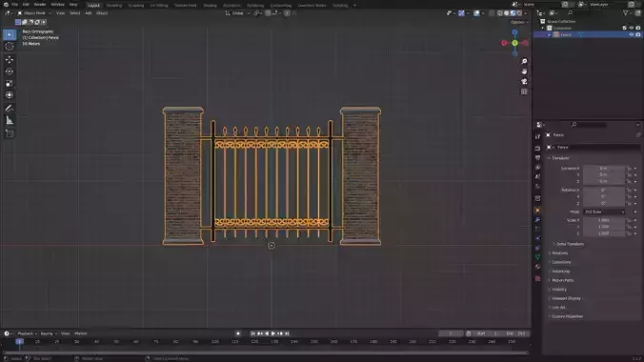Switch to the Modeling workspace tab
The width and height of the screenshot is (644, 362).
point(114,6)
